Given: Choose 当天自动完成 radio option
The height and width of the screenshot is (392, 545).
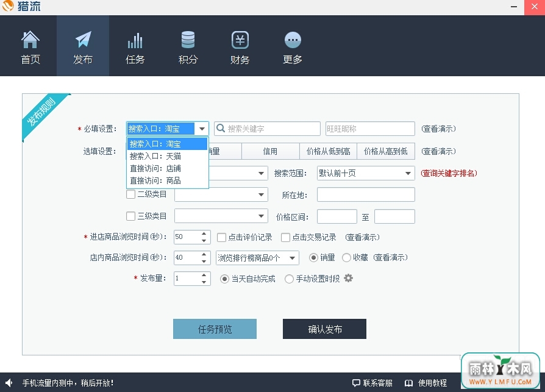Looking at the screenshot, I should [x=224, y=279].
